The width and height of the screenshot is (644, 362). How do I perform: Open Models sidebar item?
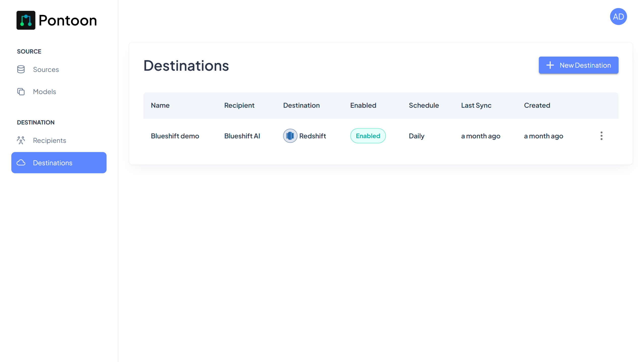[x=45, y=92]
